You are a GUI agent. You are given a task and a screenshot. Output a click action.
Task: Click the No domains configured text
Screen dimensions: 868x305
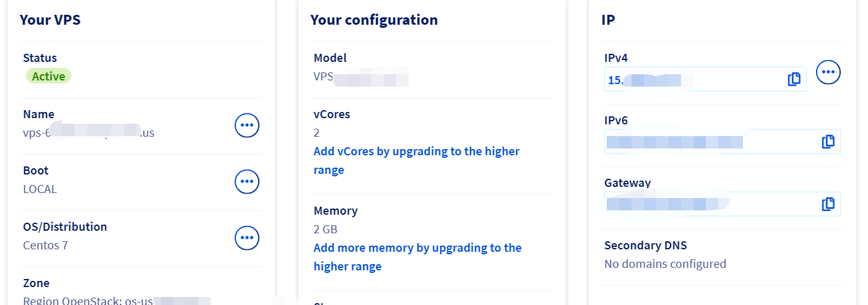tap(665, 264)
